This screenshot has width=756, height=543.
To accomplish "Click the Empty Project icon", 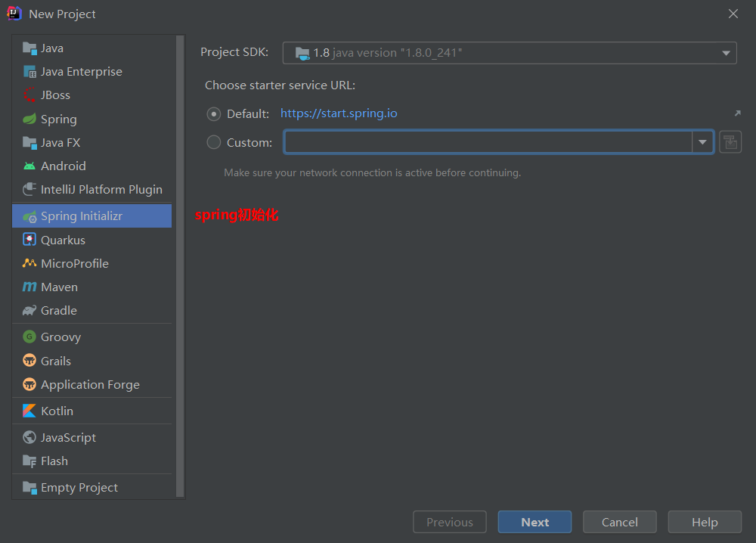I will point(29,488).
